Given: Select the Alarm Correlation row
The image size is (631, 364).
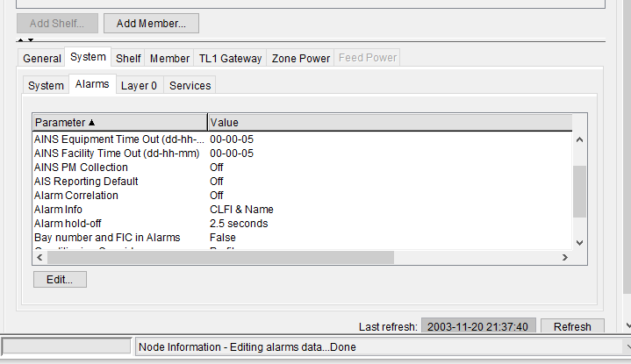Looking at the screenshot, I should (x=76, y=195).
